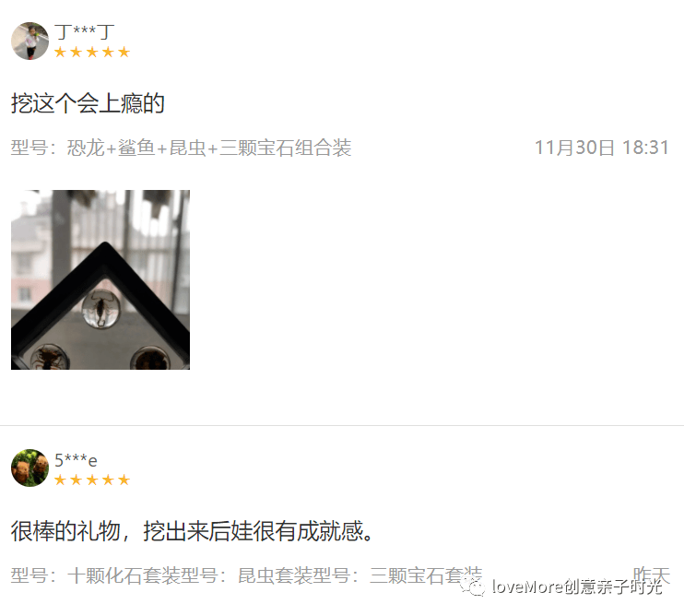Click the last star of 5***e's rating
Screen dimensions: 684x616
pyautogui.click(x=124, y=480)
